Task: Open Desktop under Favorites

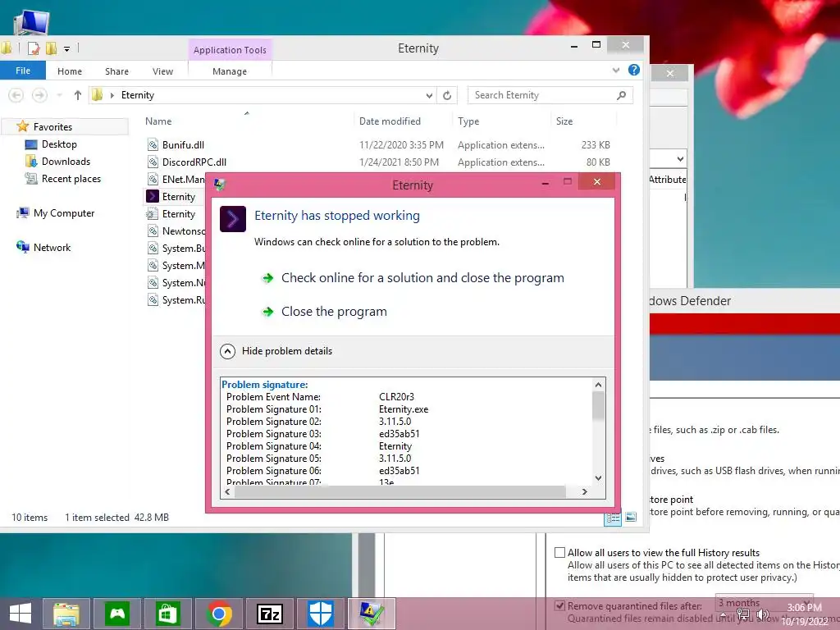Action: pos(59,144)
